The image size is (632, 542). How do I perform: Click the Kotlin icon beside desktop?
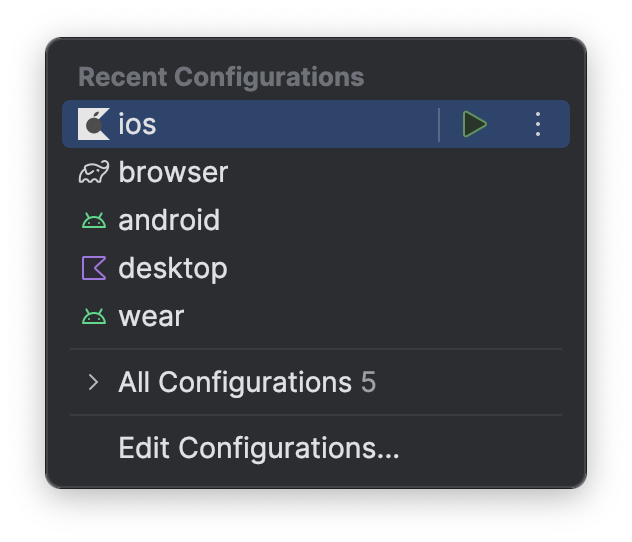94,268
